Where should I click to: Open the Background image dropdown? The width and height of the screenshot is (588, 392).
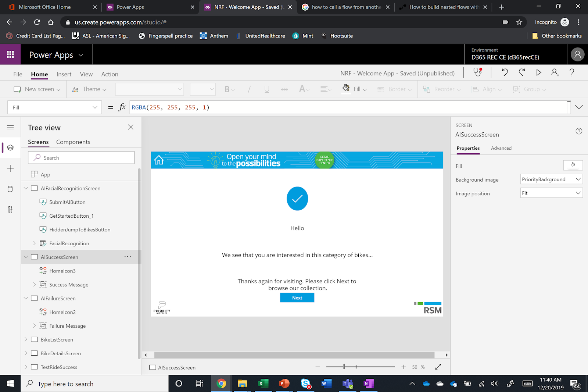[x=551, y=179]
